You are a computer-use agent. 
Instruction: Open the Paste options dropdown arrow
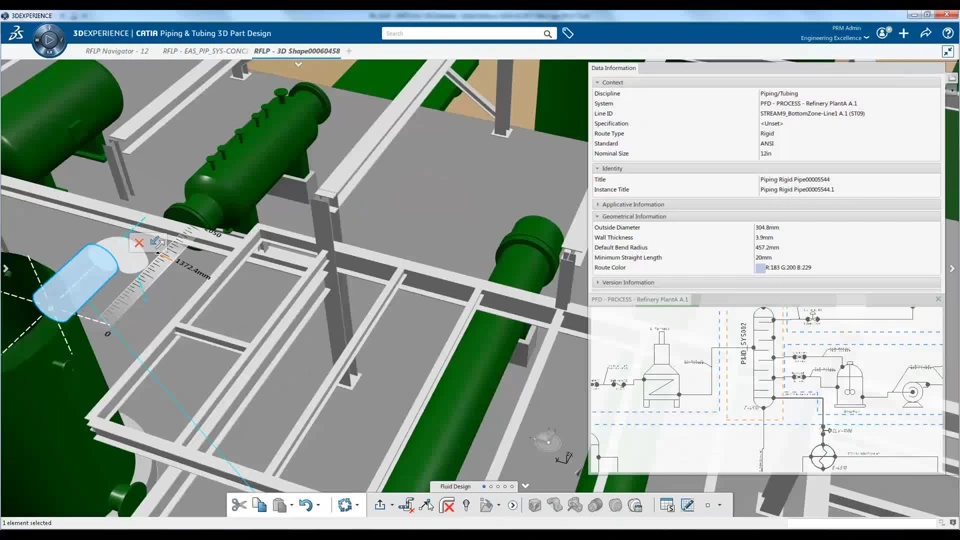pos(291,505)
